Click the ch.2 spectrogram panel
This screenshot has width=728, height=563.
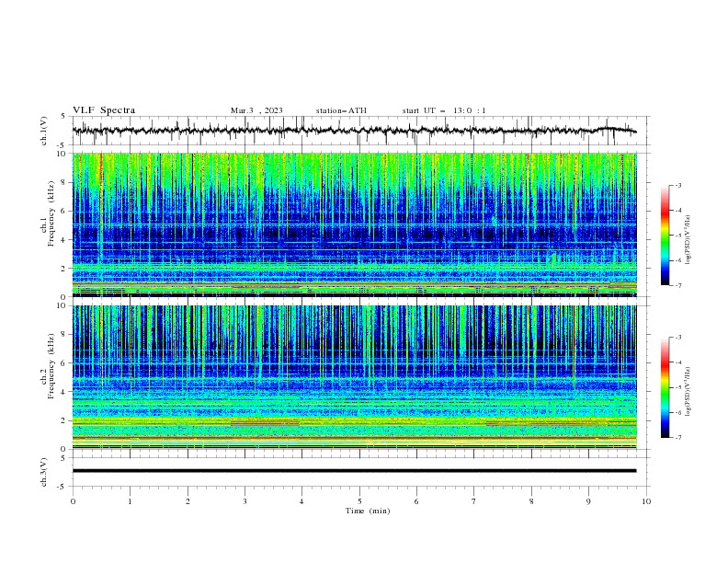355,377
